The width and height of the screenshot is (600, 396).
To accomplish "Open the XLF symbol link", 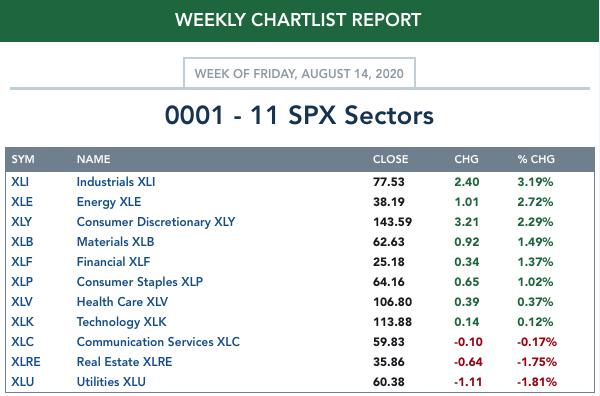I will [x=21, y=262].
